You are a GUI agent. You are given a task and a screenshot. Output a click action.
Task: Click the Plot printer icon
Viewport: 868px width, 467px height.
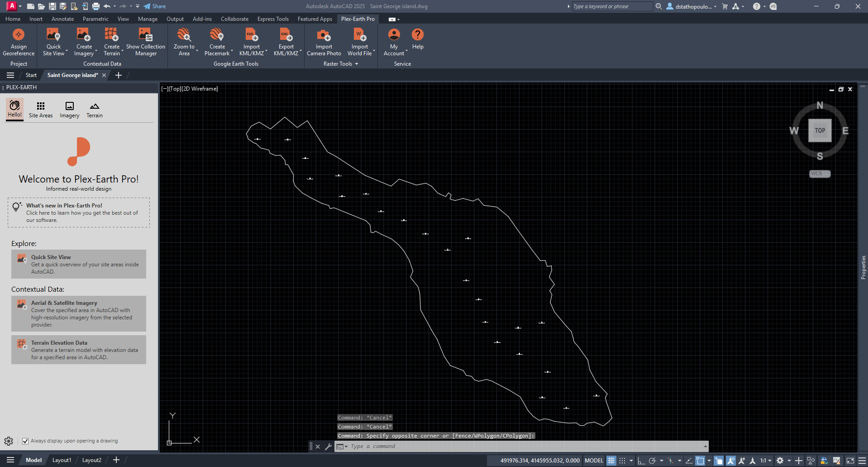point(95,6)
